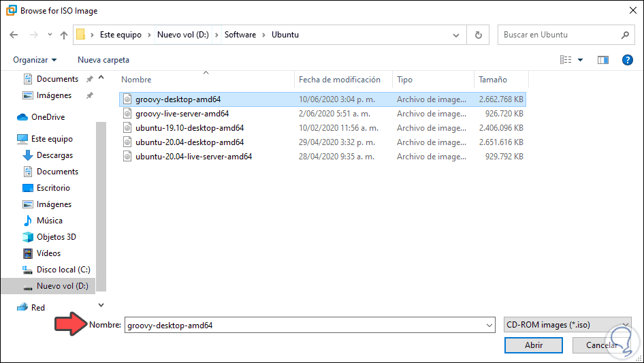
Task: Sort by Nombre column header
Action: [136, 80]
